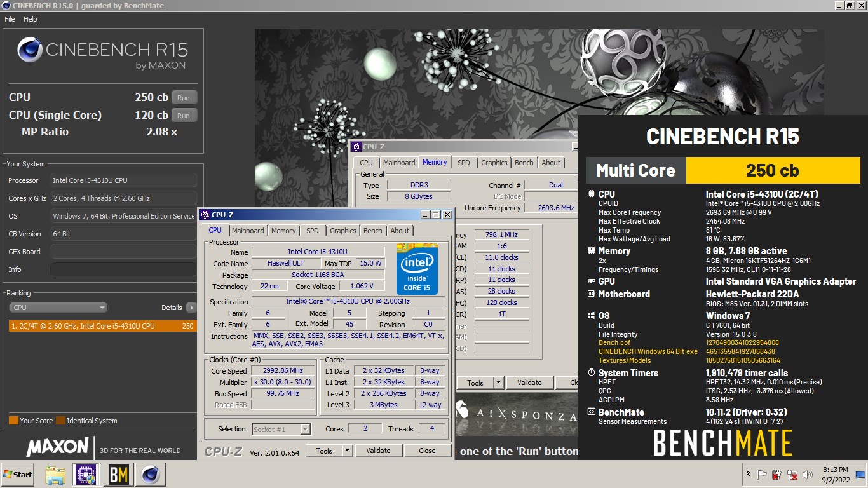Click the Bus Speed value 99.76 MHz
The width and height of the screenshot is (868, 488).
pyautogui.click(x=283, y=393)
